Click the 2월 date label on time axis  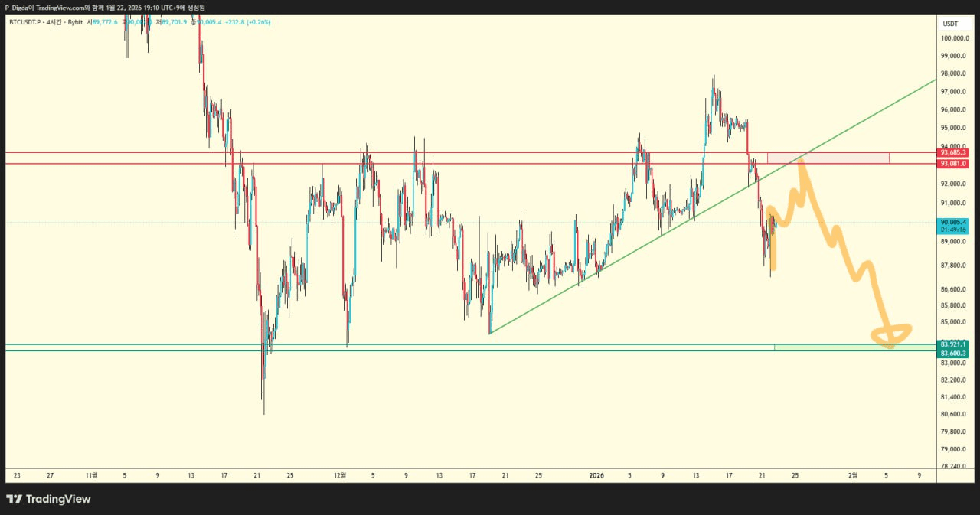pyautogui.click(x=853, y=475)
